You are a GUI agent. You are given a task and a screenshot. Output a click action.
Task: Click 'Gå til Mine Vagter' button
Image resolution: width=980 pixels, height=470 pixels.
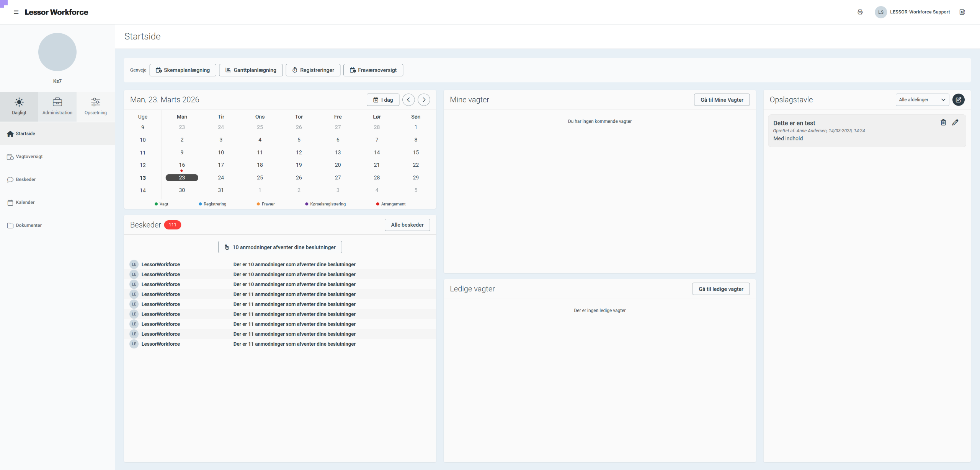[x=722, y=100]
